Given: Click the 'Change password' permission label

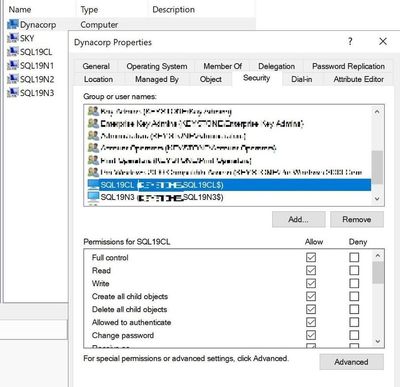Looking at the screenshot, I should tap(123, 335).
